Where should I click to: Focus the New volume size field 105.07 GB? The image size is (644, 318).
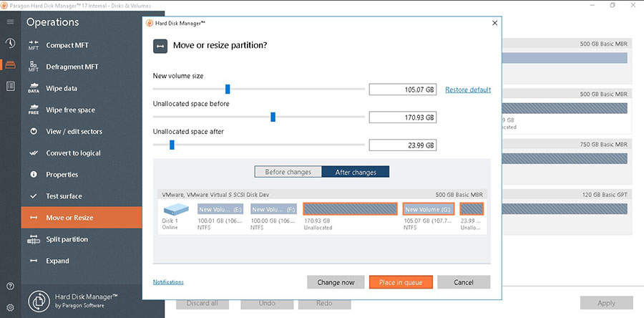tap(402, 90)
